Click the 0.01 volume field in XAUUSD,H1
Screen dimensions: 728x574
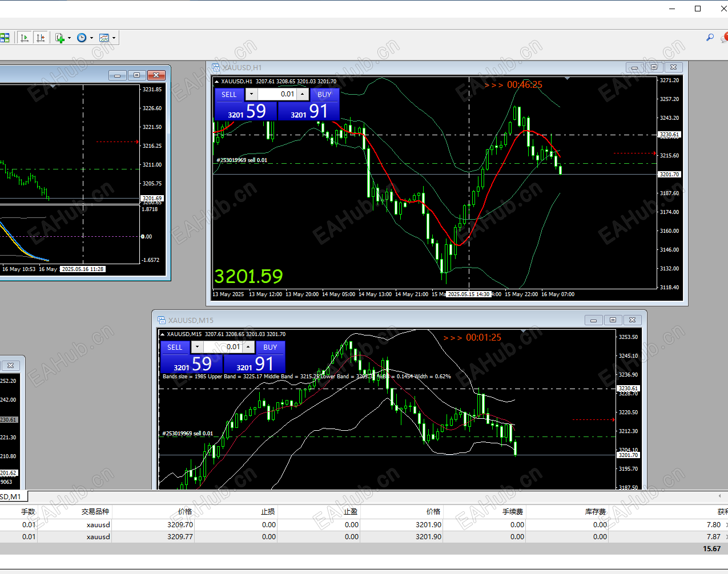click(277, 94)
